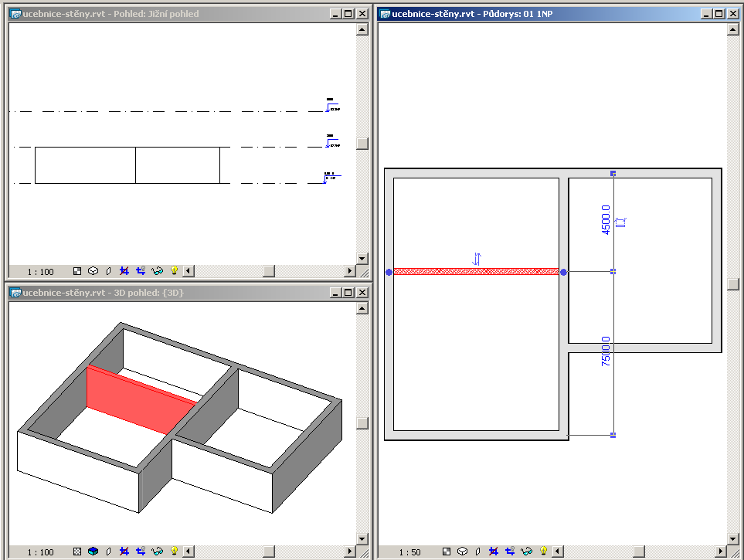Image resolution: width=744 pixels, height=560 pixels.
Task: Click horizontal scrollbar thumb in 3D pohled window
Action: coord(269,552)
